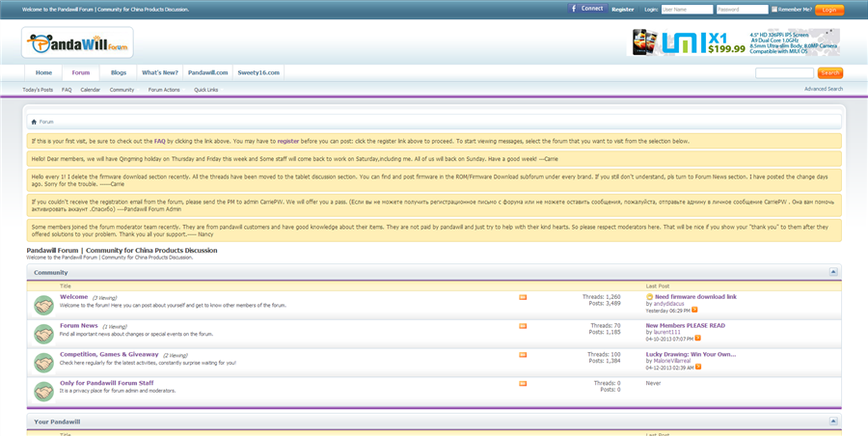Click the PandaWill Forum logo
Image resolution: width=868 pixels, height=436 pixels.
[x=77, y=42]
